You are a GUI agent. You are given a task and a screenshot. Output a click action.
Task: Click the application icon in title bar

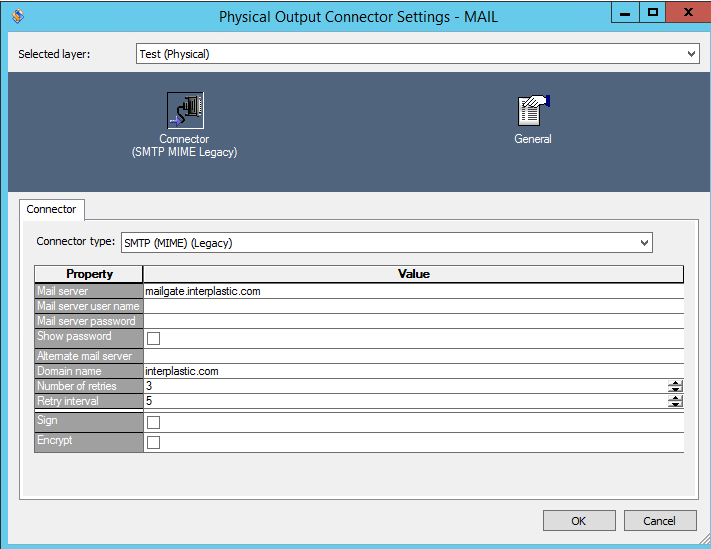(x=18, y=16)
